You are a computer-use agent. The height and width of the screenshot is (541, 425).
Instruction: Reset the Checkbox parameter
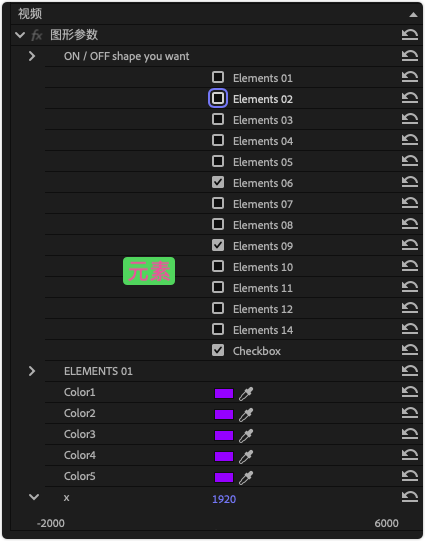click(410, 350)
